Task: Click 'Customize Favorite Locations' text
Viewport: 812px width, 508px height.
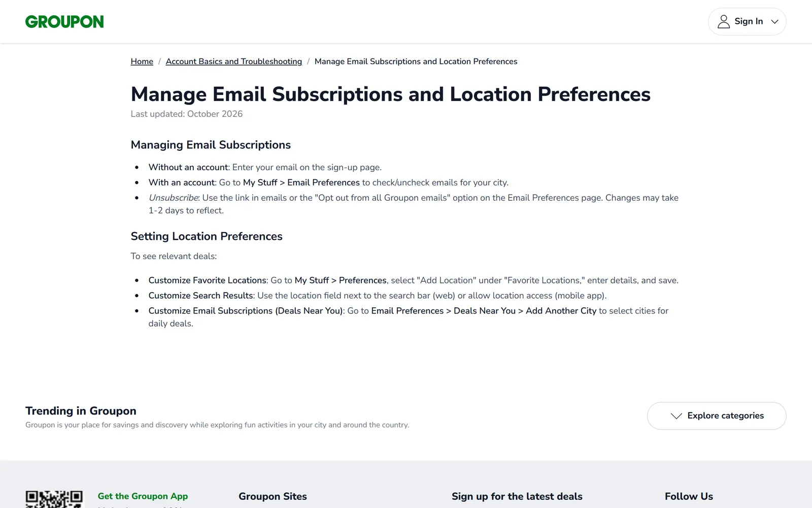Action: [208, 280]
